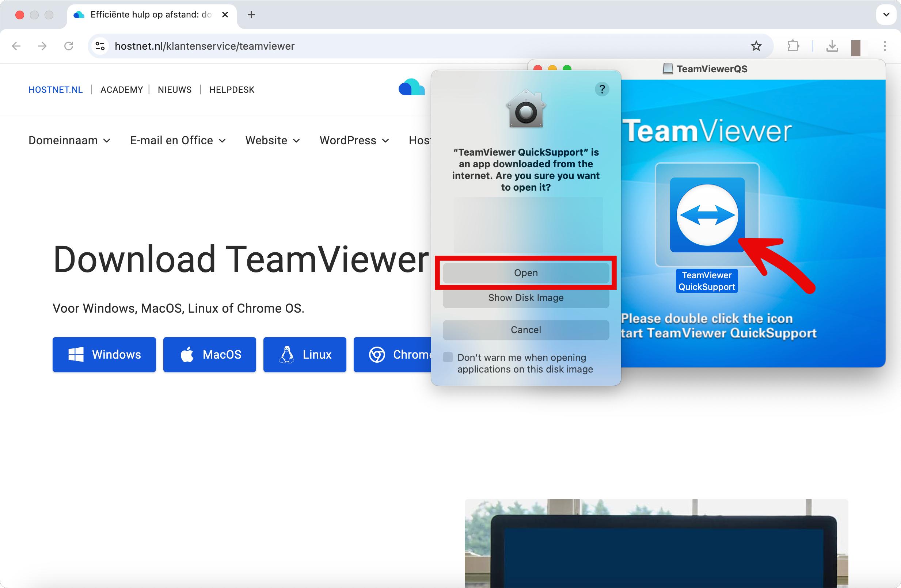The image size is (901, 588).
Task: Open the Chrome extensions puzzle icon
Action: [793, 46]
